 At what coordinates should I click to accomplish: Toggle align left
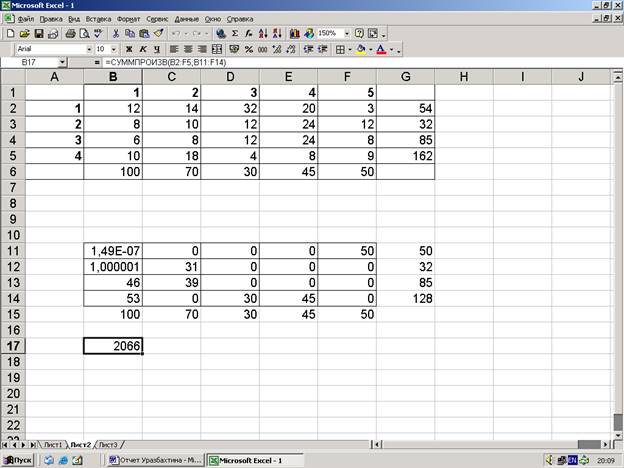174,49
